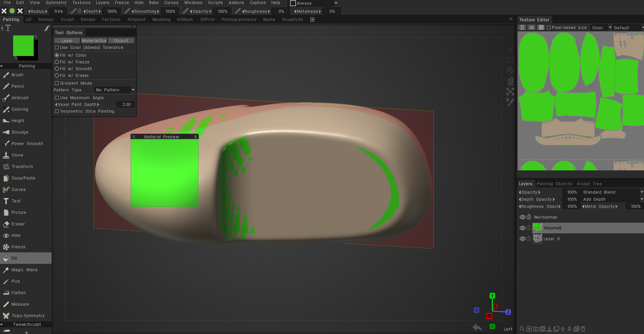Click the Voxel Paint Depth value field
The image size is (644, 334).
(126, 105)
